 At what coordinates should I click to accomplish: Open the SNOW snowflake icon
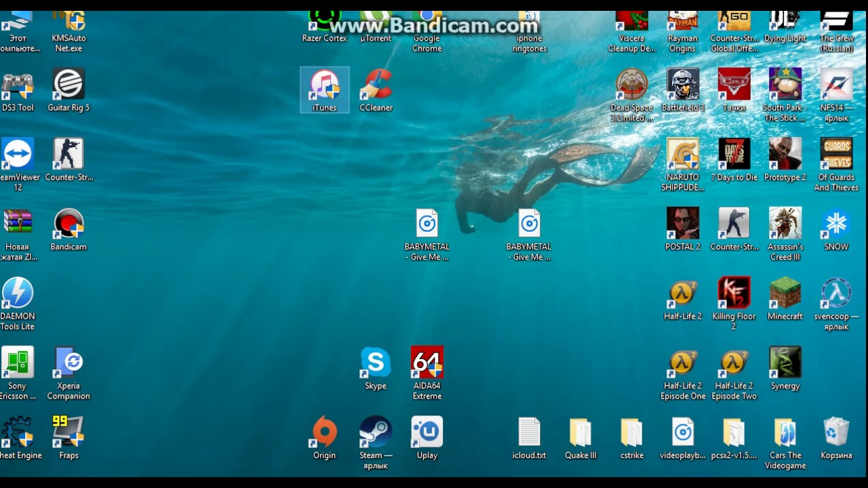tap(836, 224)
